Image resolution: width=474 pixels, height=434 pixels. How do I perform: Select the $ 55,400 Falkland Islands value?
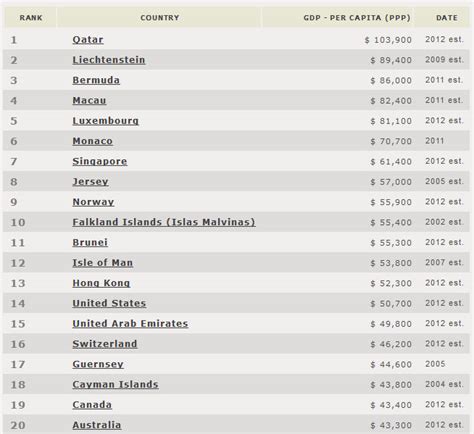391,223
